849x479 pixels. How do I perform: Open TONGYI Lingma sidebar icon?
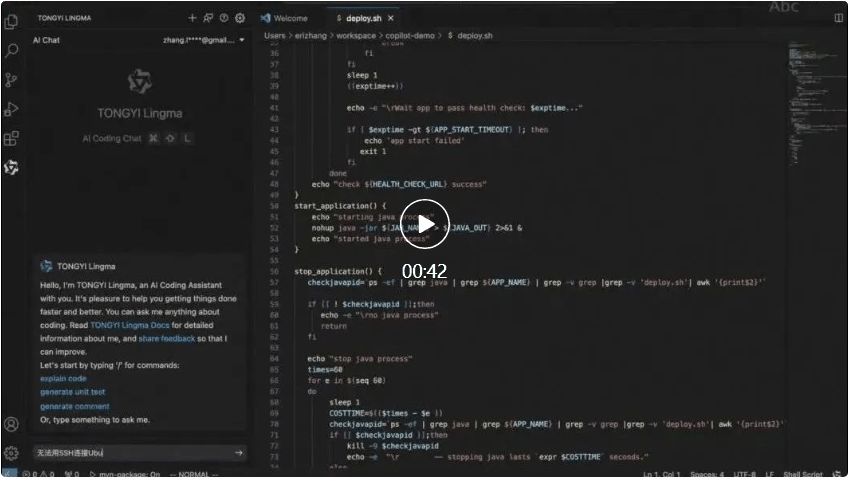11,167
